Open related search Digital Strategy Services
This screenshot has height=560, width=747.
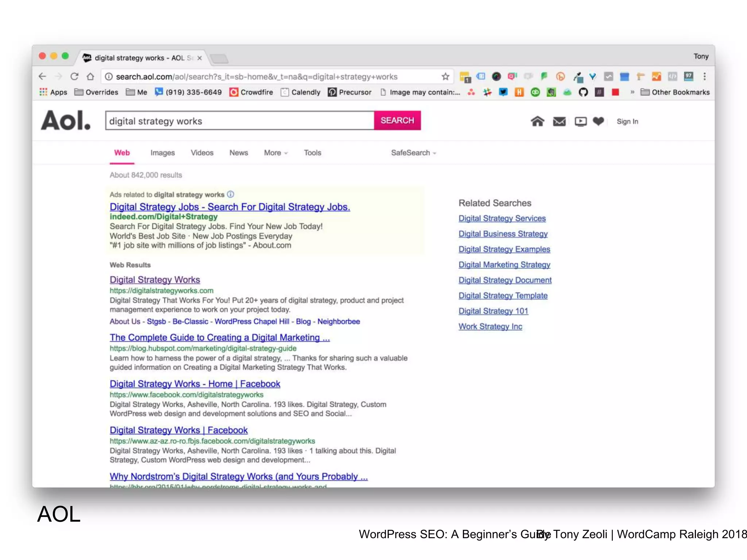[x=502, y=218]
